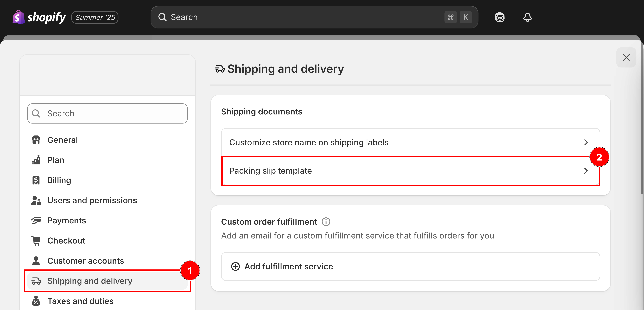This screenshot has height=310, width=644.
Task: Close the settings panel with X
Action: (x=626, y=58)
